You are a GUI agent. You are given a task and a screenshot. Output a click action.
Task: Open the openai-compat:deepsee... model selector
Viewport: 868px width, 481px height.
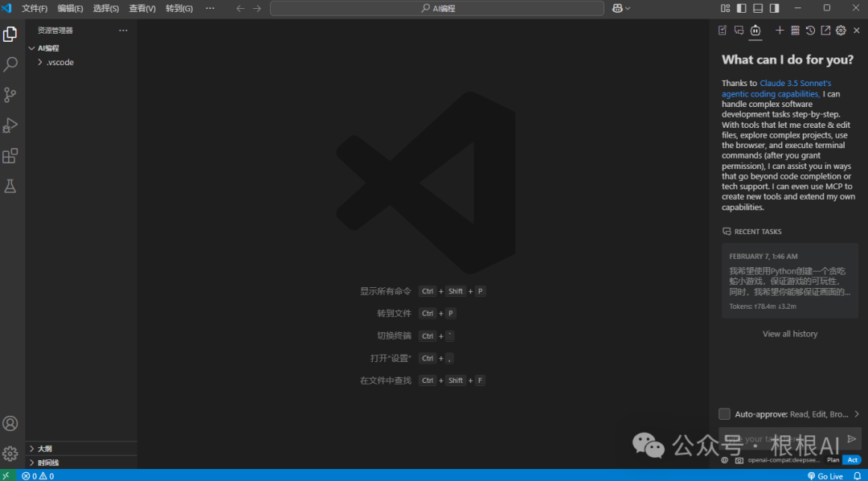(x=784, y=460)
